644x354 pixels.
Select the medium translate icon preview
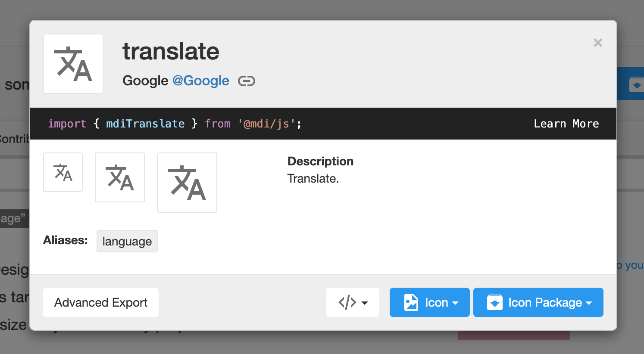pyautogui.click(x=120, y=177)
